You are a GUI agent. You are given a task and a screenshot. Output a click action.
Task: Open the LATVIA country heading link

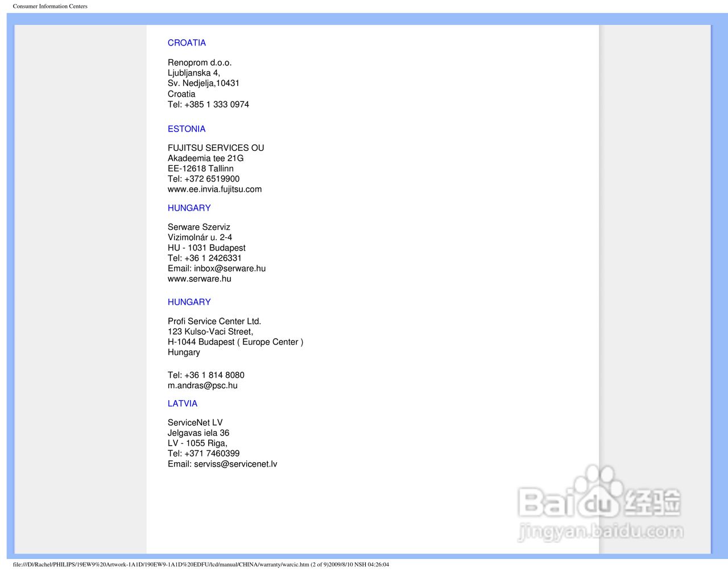click(183, 404)
